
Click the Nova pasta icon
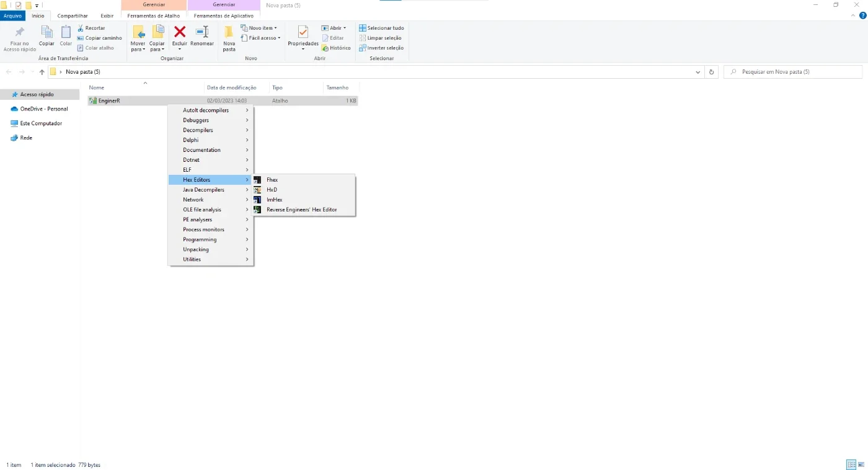(x=229, y=32)
